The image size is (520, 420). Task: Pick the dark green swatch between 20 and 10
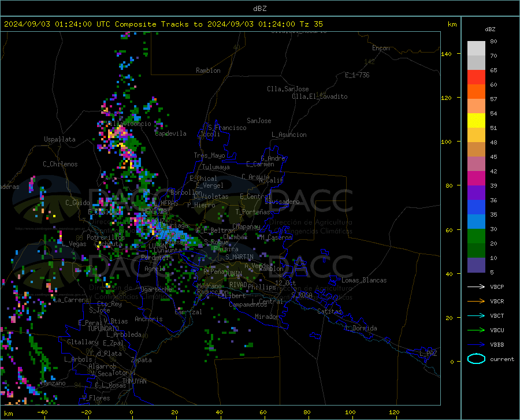476,251
